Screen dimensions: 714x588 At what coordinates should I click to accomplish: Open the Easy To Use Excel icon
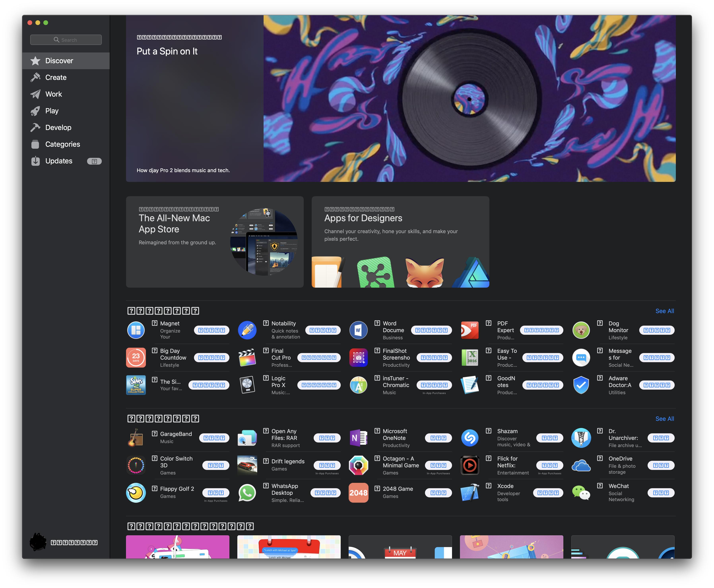click(x=470, y=358)
